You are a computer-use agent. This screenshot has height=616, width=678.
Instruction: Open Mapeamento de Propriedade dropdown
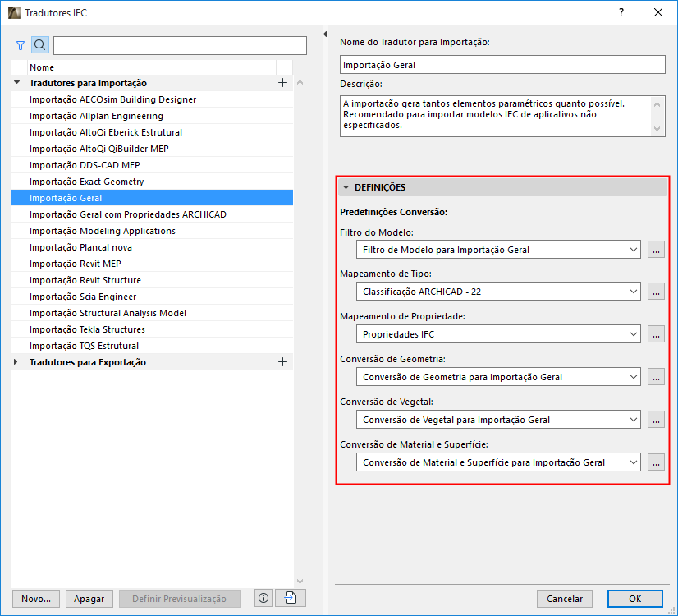(498, 334)
